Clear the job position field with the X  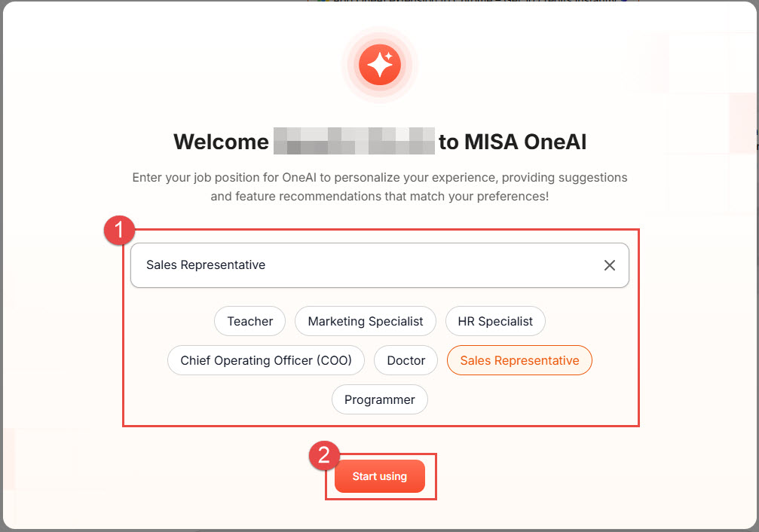pyautogui.click(x=610, y=265)
